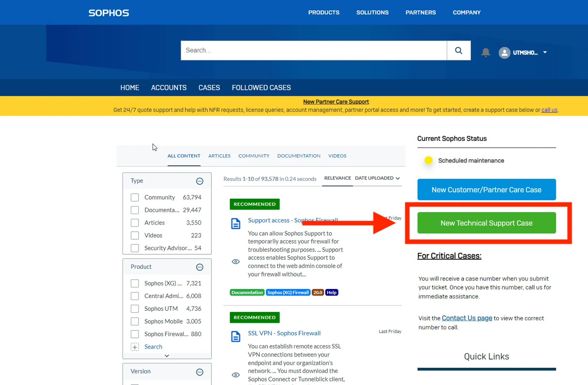Open the Contact Us page link

pos(467,318)
